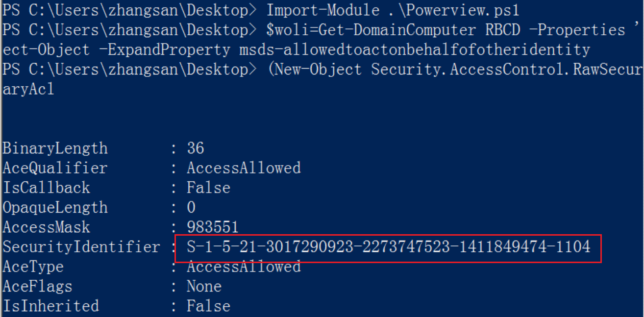Screen dimensions: 644x317
Task: Click the AceQualifier AccessAllowed value
Action: click(x=244, y=168)
